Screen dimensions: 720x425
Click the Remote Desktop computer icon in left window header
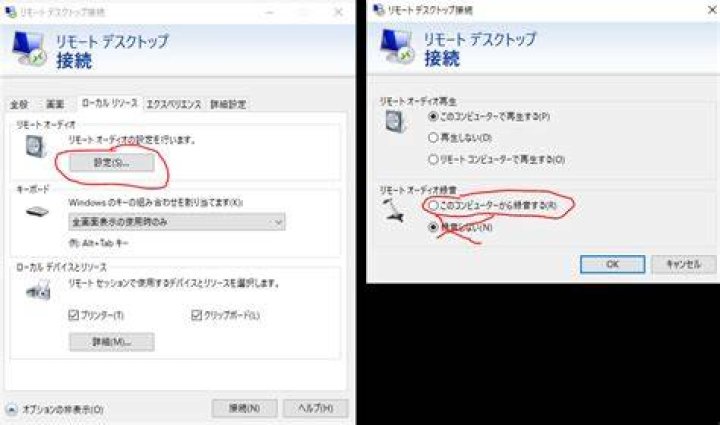pyautogui.click(x=28, y=48)
